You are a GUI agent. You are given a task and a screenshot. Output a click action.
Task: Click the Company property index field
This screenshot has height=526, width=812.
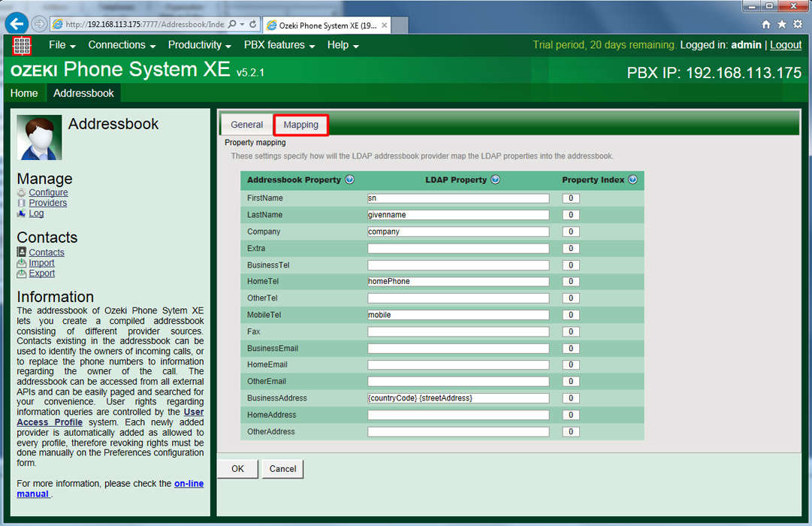click(x=571, y=231)
